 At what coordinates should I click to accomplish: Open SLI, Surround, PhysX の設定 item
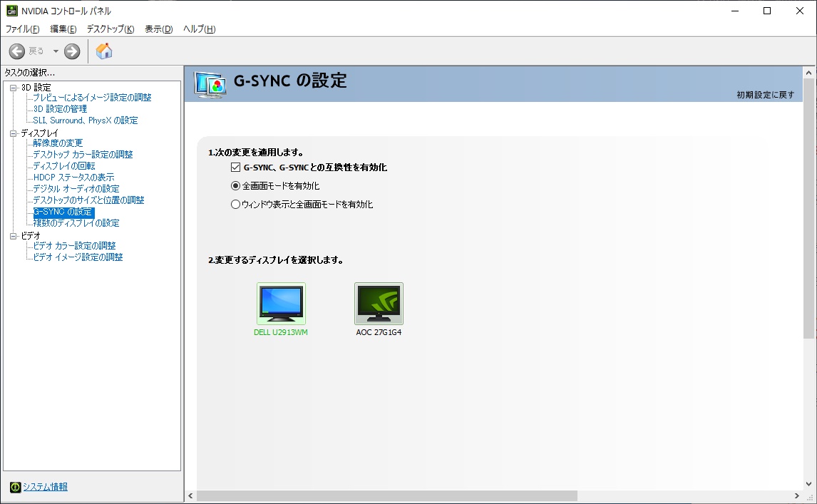click(86, 120)
